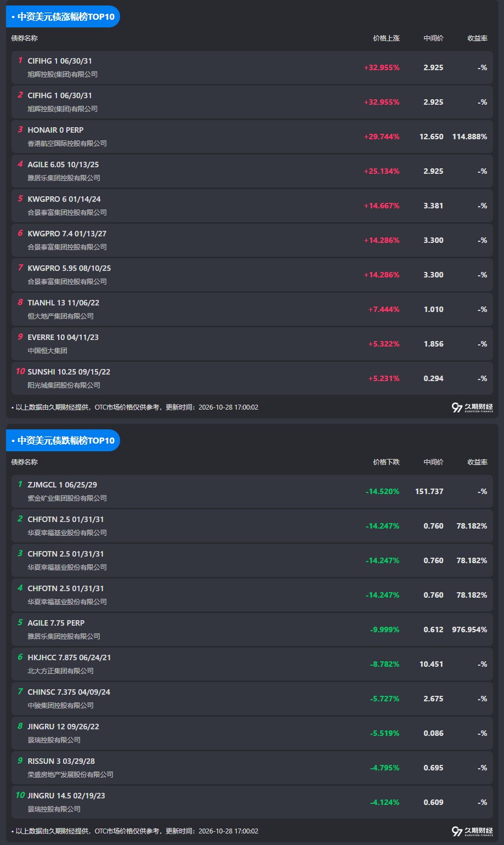This screenshot has height=845, width=504.
Task: Select the RISSUN 3 03/29/28 row
Action: tap(252, 768)
